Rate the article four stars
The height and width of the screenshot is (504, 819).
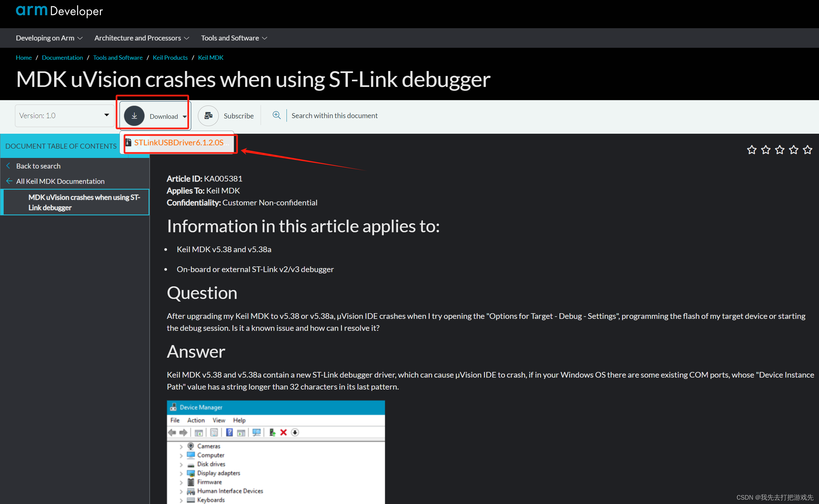(794, 150)
